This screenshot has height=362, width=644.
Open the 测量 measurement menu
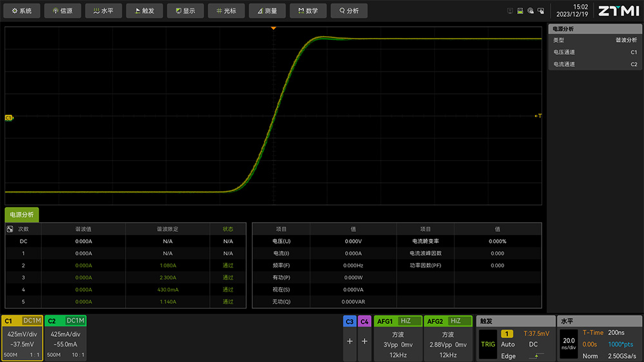point(267,11)
